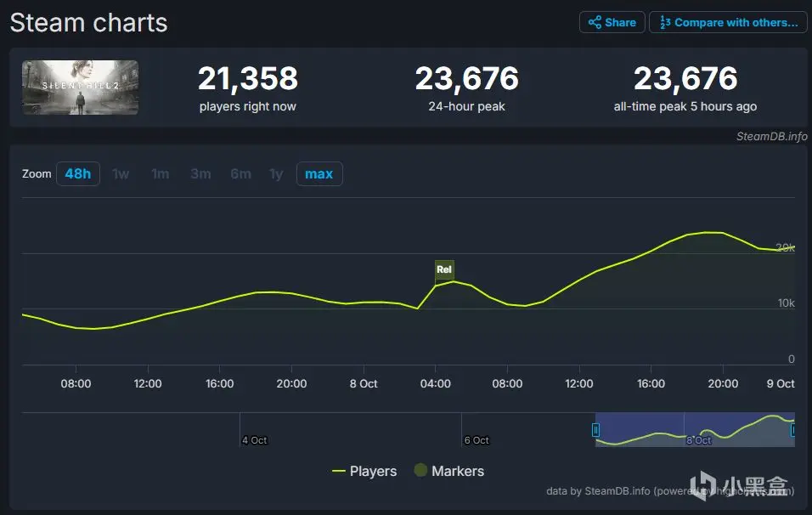Select the 3m zoom range

(200, 173)
